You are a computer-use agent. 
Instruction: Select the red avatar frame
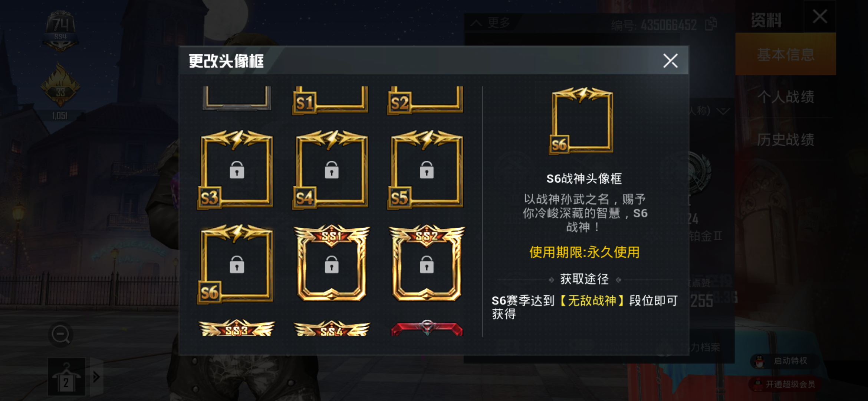click(427, 327)
